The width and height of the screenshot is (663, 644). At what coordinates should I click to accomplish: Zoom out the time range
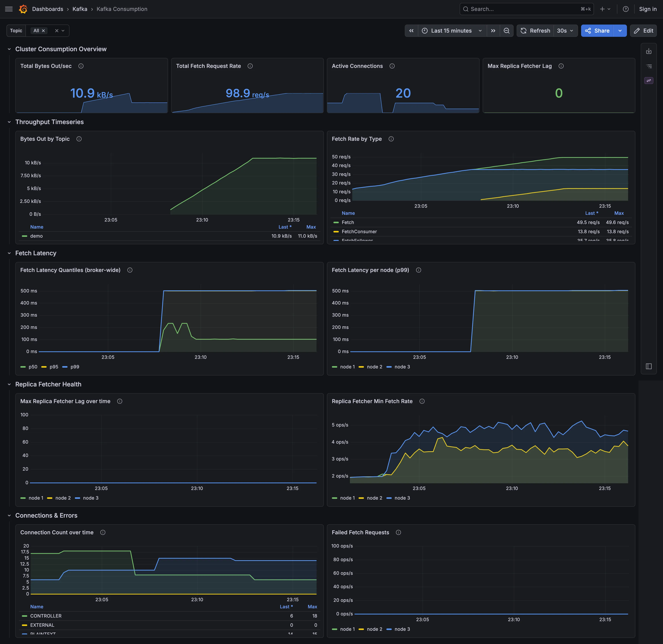click(506, 31)
